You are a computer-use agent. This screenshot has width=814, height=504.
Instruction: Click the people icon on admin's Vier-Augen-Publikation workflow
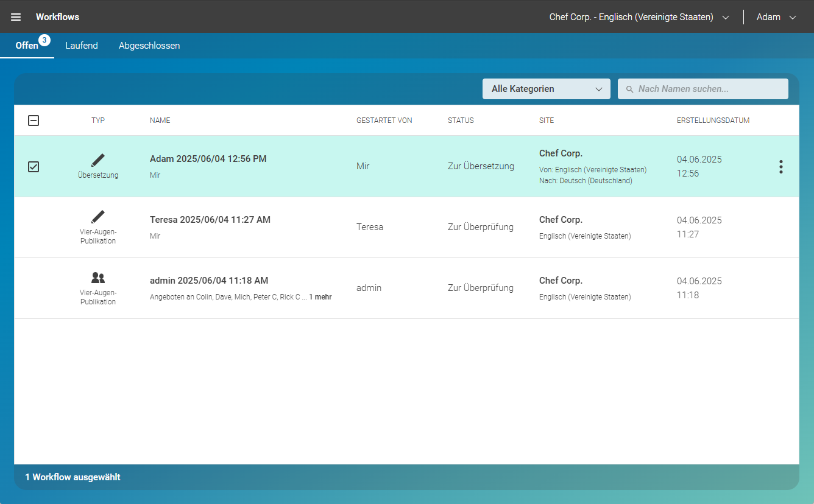pos(97,278)
